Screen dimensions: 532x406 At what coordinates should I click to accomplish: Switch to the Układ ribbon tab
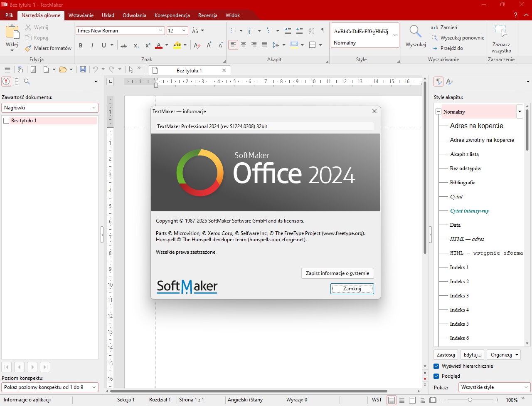(108, 15)
